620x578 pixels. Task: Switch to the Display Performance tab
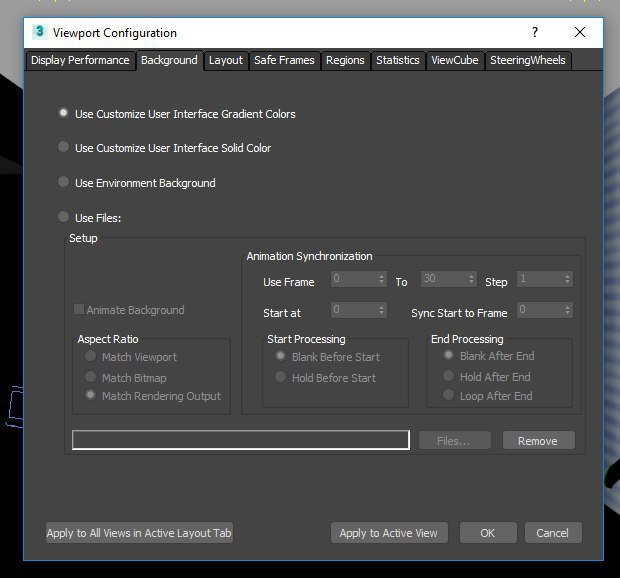pos(80,60)
